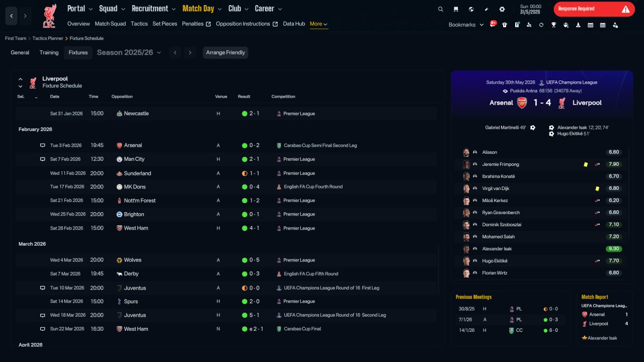This screenshot has height=362, width=644.
Task: Show the next season with right chevron
Action: coord(190,53)
